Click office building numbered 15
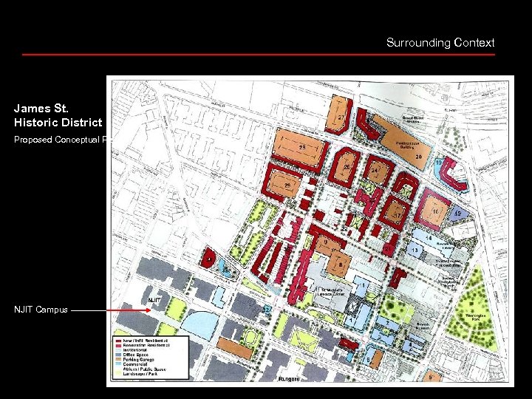This screenshot has height=399, width=532. [458, 214]
